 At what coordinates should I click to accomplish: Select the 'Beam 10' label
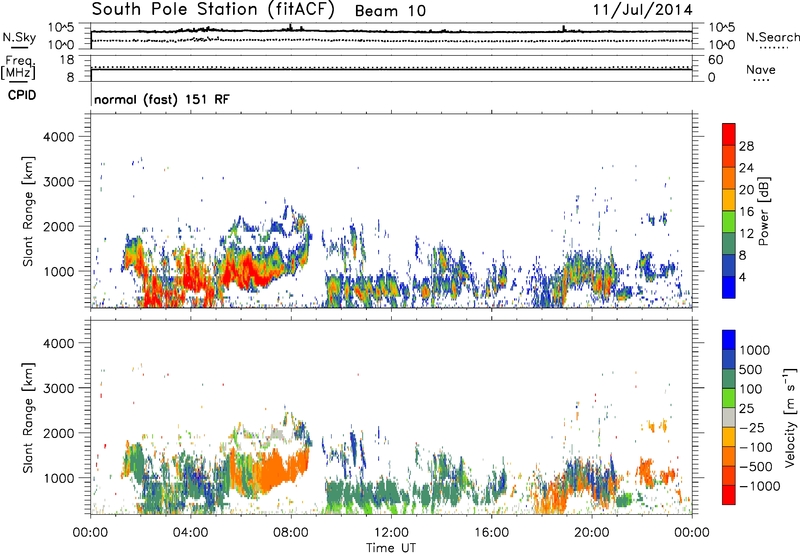390,11
